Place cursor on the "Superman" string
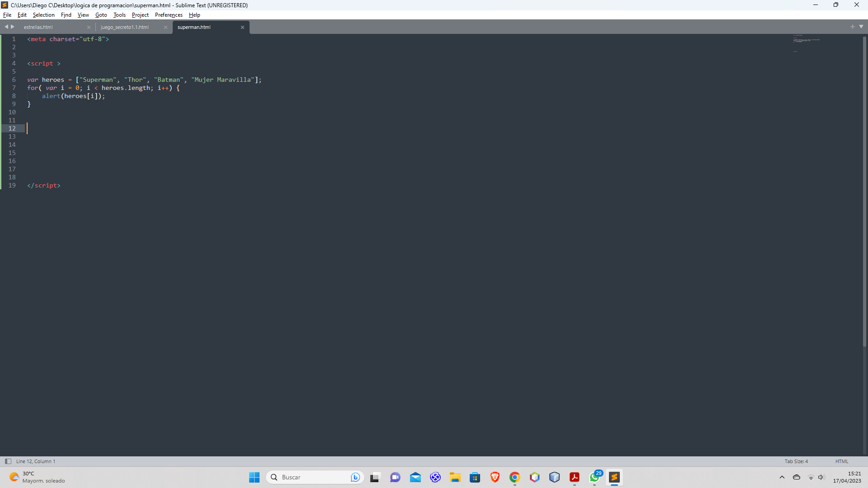The height and width of the screenshot is (488, 868). [98, 80]
